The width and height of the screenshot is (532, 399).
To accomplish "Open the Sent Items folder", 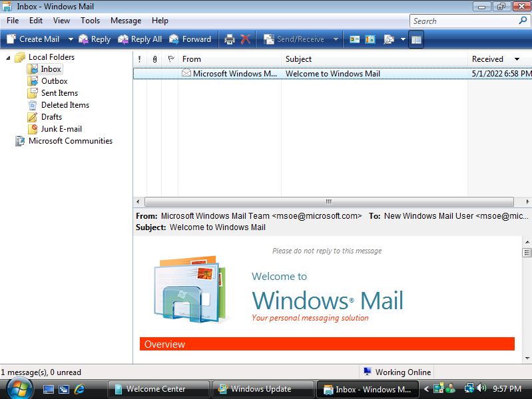I will (x=59, y=93).
